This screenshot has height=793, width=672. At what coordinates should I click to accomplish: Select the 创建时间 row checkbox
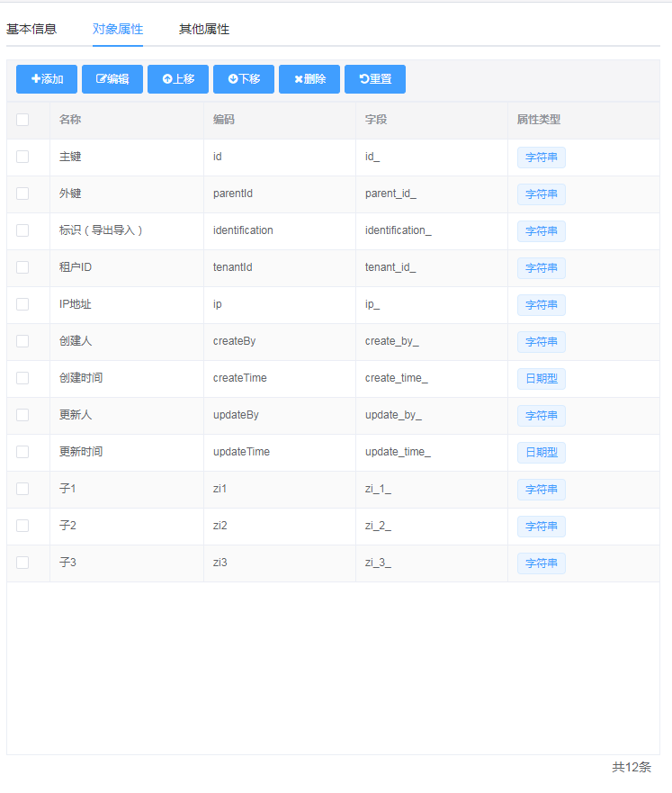pyautogui.click(x=22, y=378)
